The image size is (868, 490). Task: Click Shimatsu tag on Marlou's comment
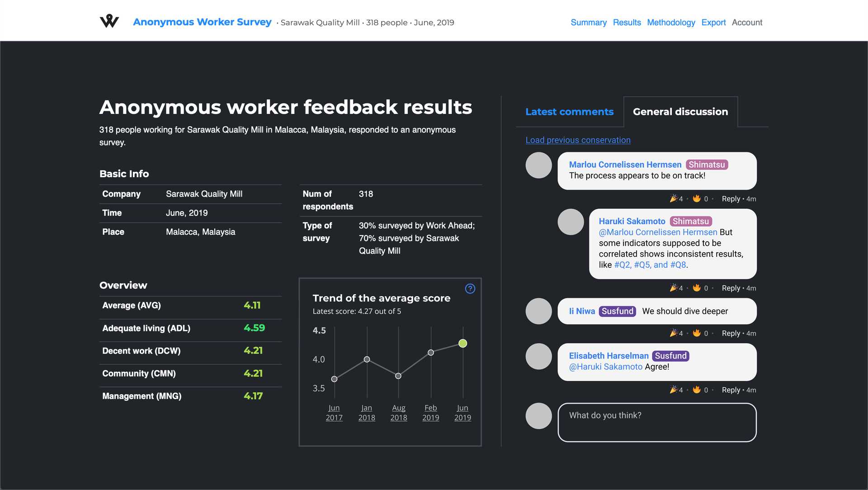pyautogui.click(x=707, y=165)
